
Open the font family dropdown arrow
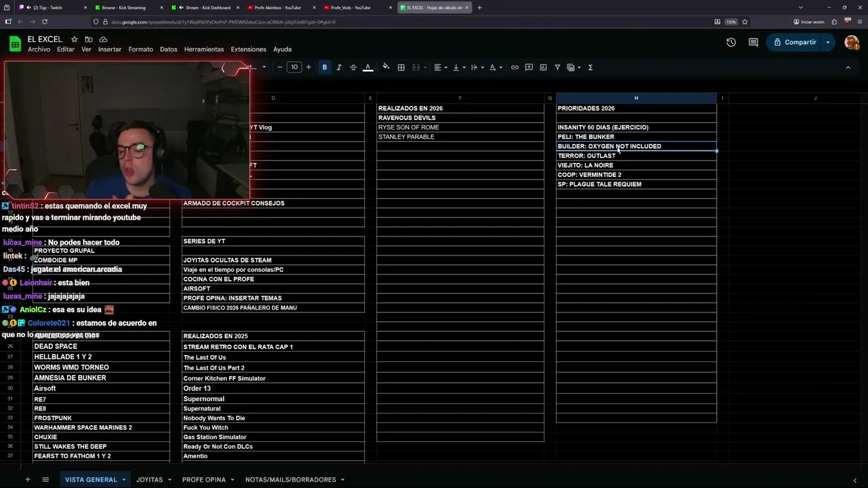pos(264,67)
